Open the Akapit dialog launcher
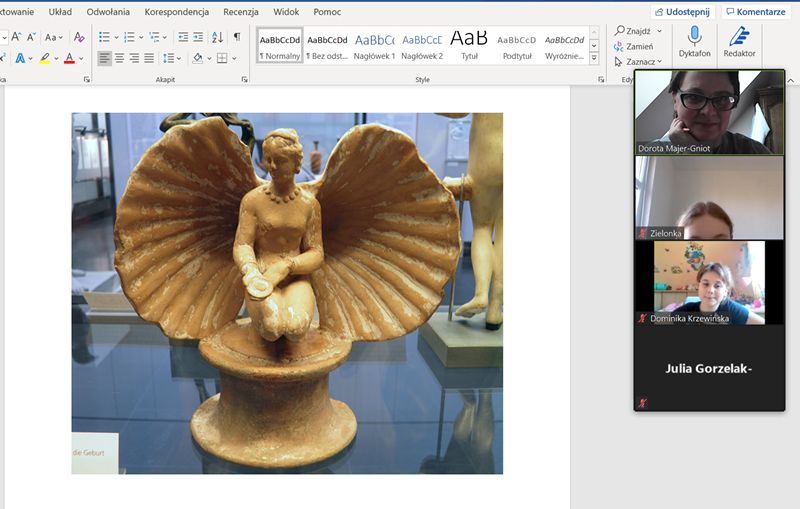Screen dimensions: 800x509 [244, 80]
